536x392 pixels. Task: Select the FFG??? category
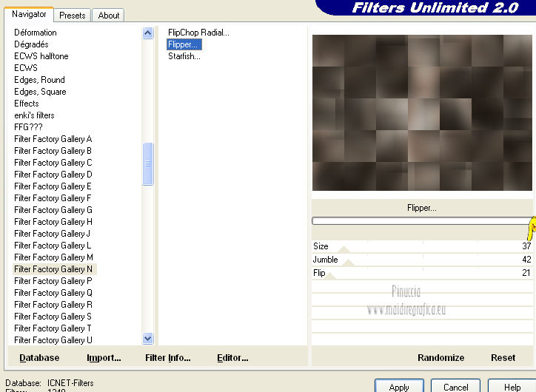point(28,127)
